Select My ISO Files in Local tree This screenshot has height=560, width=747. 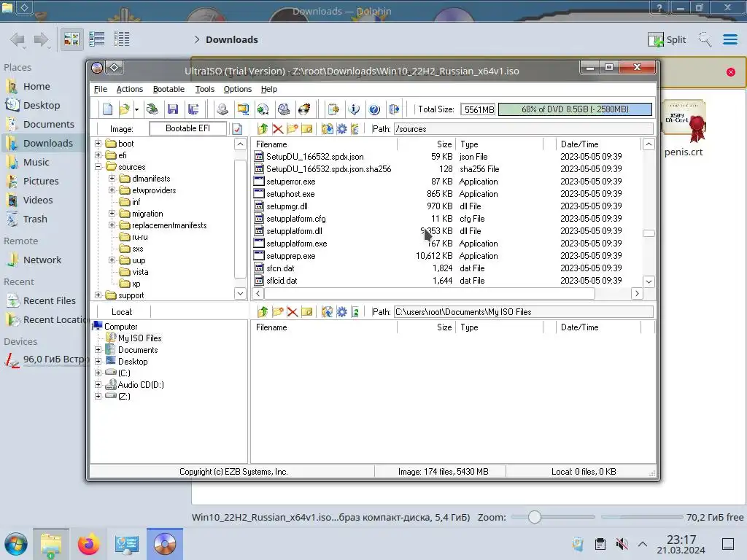click(x=139, y=338)
